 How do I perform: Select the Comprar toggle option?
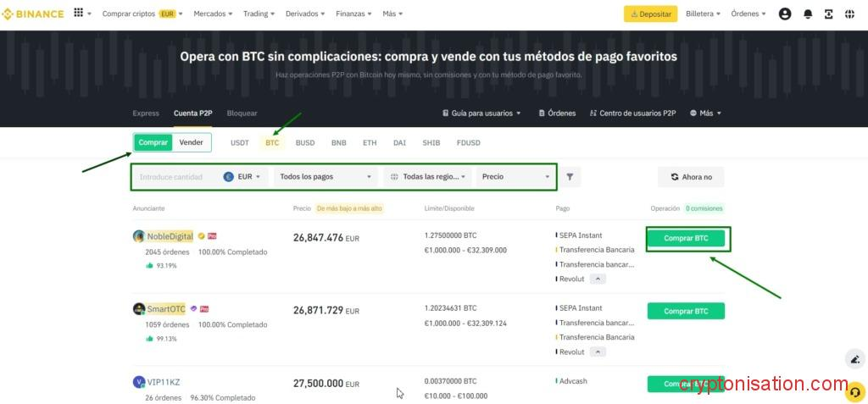[x=153, y=142]
